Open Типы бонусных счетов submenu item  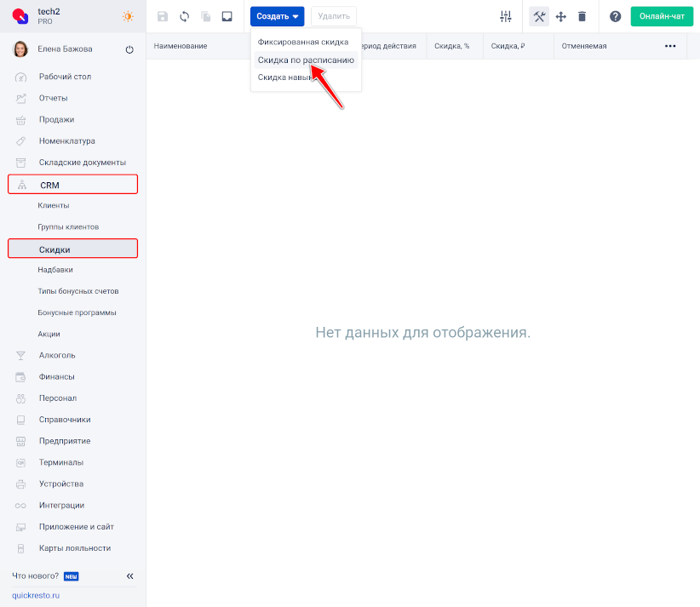tap(78, 291)
